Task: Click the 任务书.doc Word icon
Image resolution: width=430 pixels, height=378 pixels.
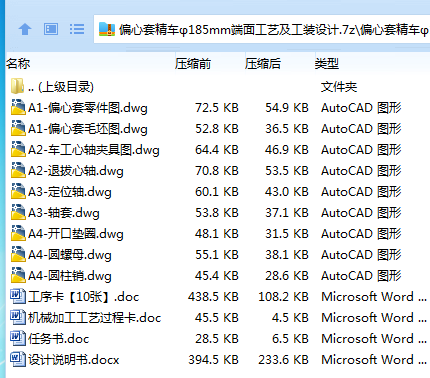Action: [18, 338]
